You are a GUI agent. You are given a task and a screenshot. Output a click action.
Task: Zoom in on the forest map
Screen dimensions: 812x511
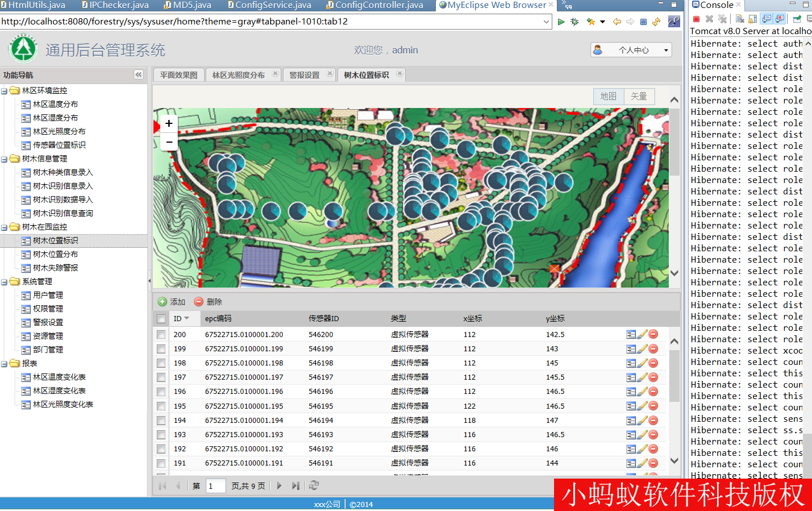(169, 123)
